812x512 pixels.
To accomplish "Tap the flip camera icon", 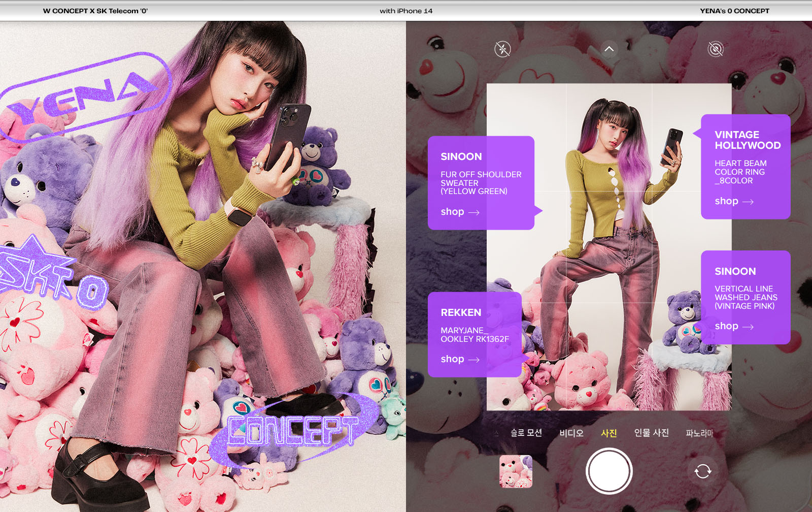I will (x=703, y=471).
